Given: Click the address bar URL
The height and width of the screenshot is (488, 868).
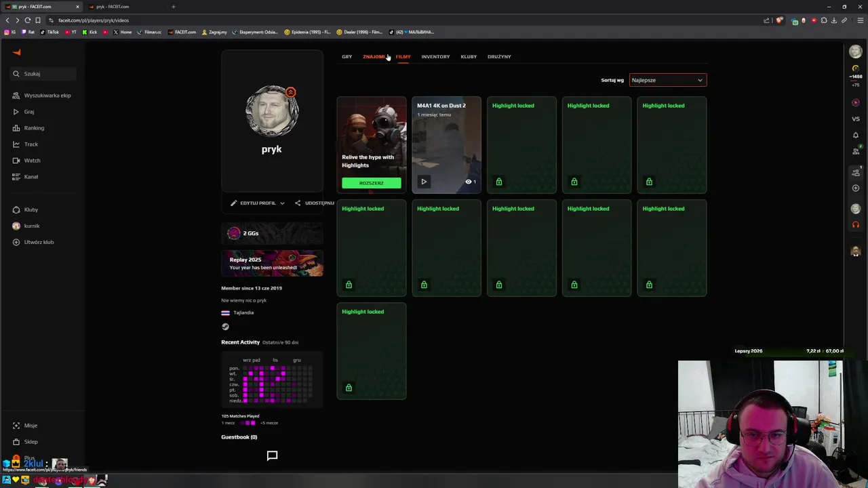Looking at the screenshot, I should pyautogui.click(x=94, y=20).
